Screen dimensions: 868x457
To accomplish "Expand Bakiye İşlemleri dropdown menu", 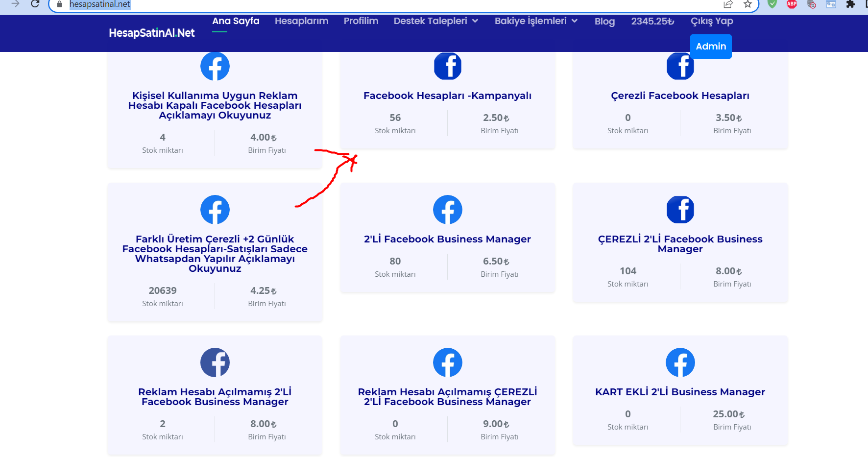I will pyautogui.click(x=536, y=21).
